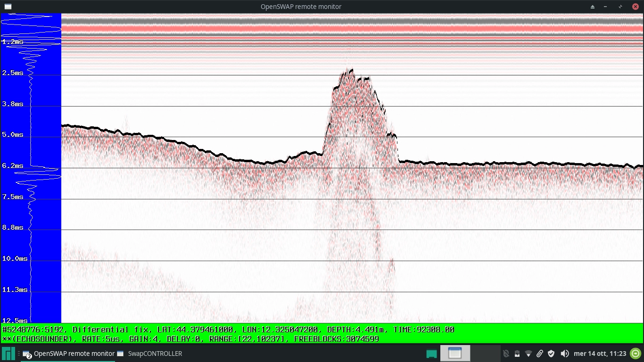This screenshot has height=362, width=644.
Task: Open the battery power manager icon
Action: (x=517, y=354)
